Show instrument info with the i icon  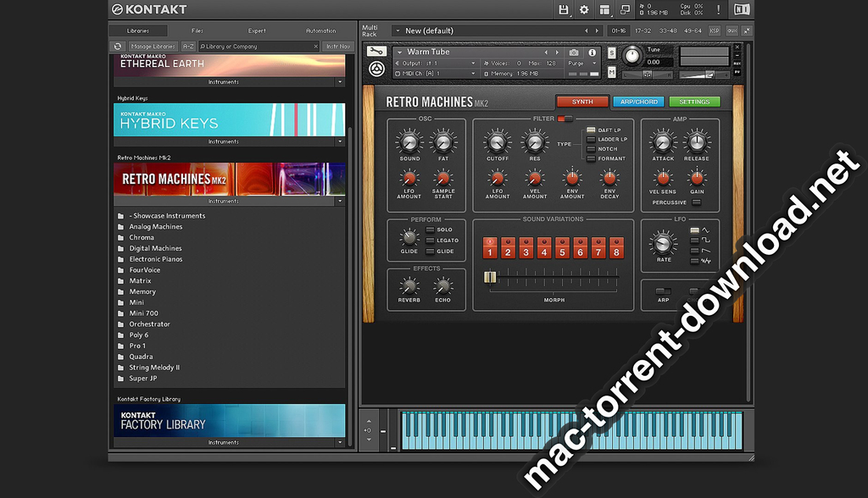(x=592, y=53)
